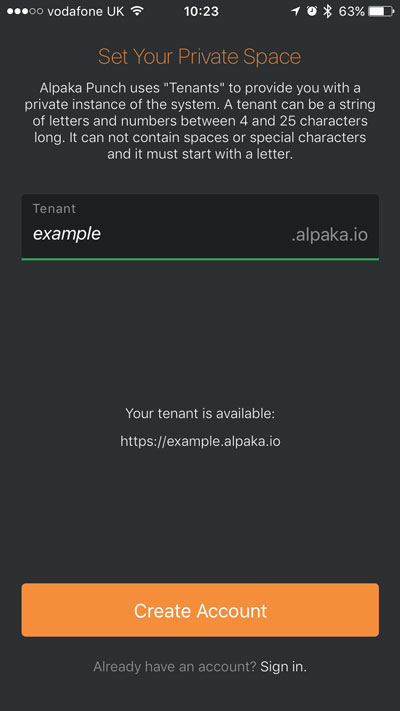Tap the signal strength dots

[25, 11]
